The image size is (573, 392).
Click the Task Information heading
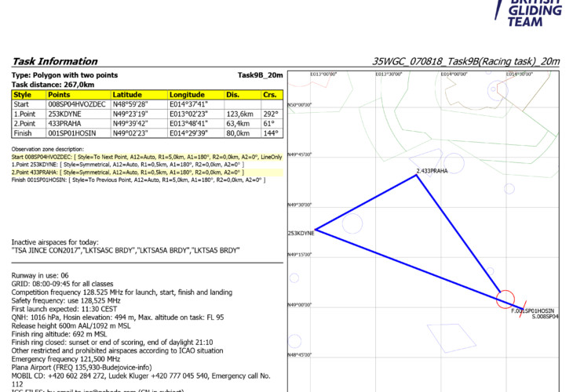[x=53, y=61]
